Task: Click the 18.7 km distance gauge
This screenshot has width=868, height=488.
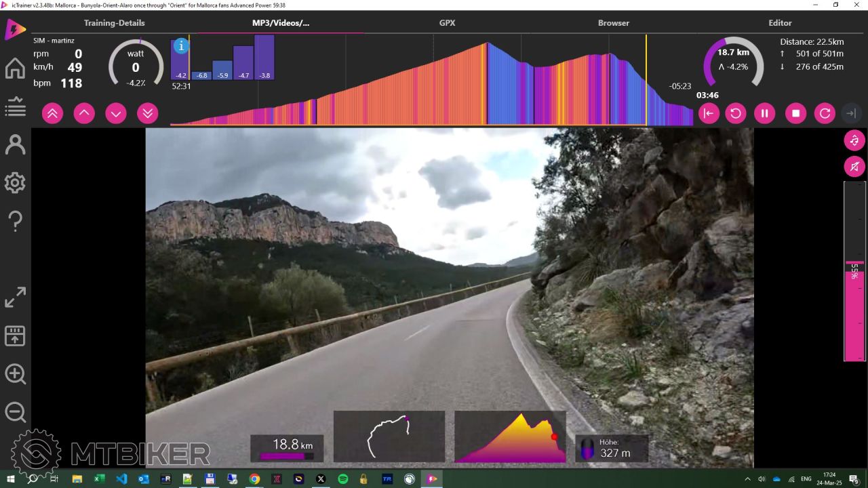Action: (733, 62)
